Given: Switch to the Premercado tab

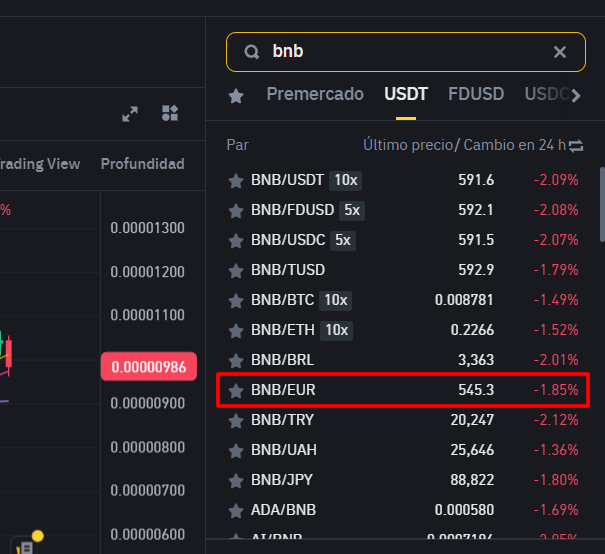Looking at the screenshot, I should coord(315,94).
